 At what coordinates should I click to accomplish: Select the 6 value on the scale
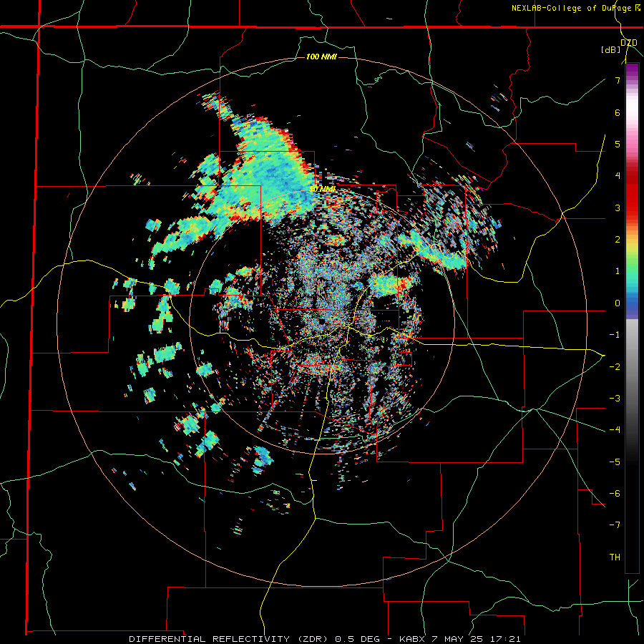618,112
